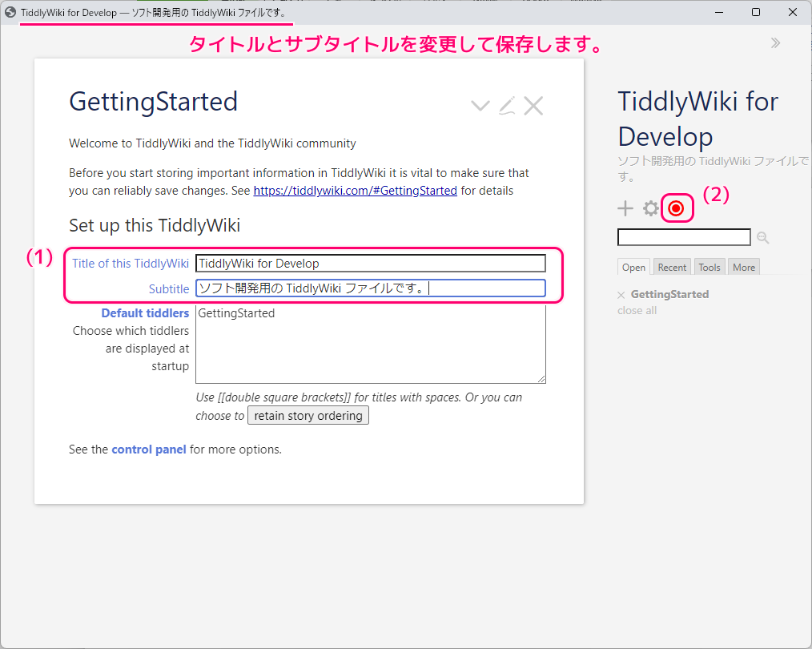Image resolution: width=812 pixels, height=649 pixels.
Task: Create a new tiddler with plus icon
Action: tap(625, 209)
